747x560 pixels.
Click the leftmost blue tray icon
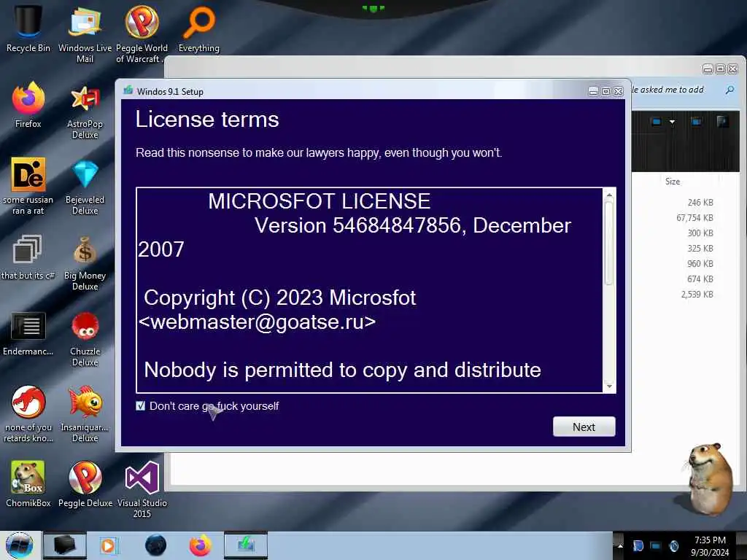coord(638,545)
